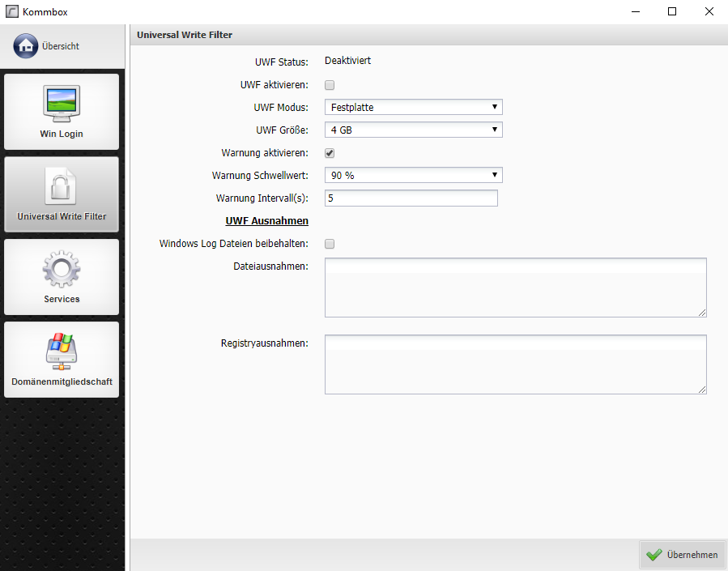Viewport: 728px width, 571px height.
Task: Open the Win Login monitor icon
Action: click(62, 103)
